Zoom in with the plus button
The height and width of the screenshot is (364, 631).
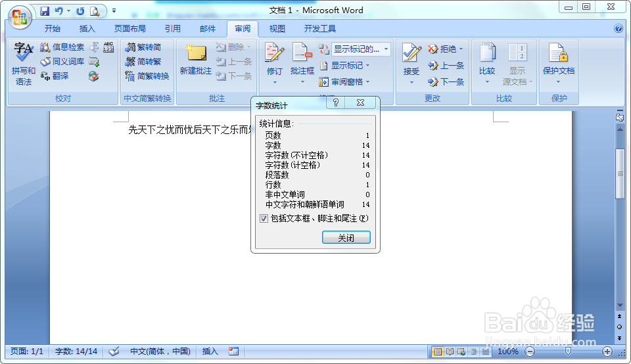[607, 352]
